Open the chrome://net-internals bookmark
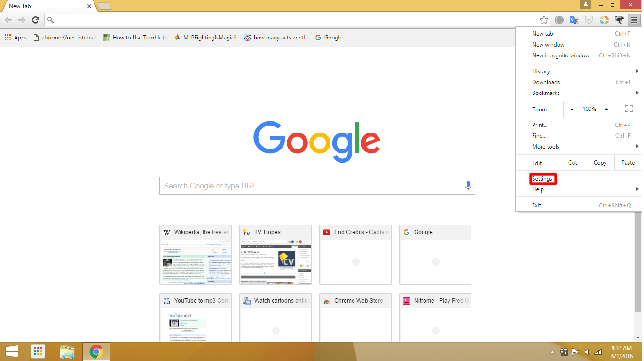This screenshot has width=644, height=361. pos(65,38)
